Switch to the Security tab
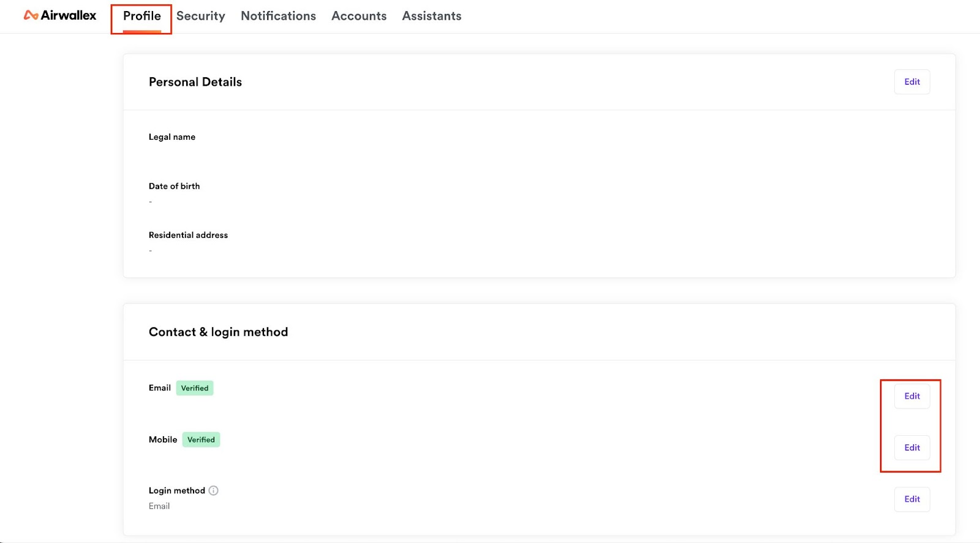 (x=200, y=16)
